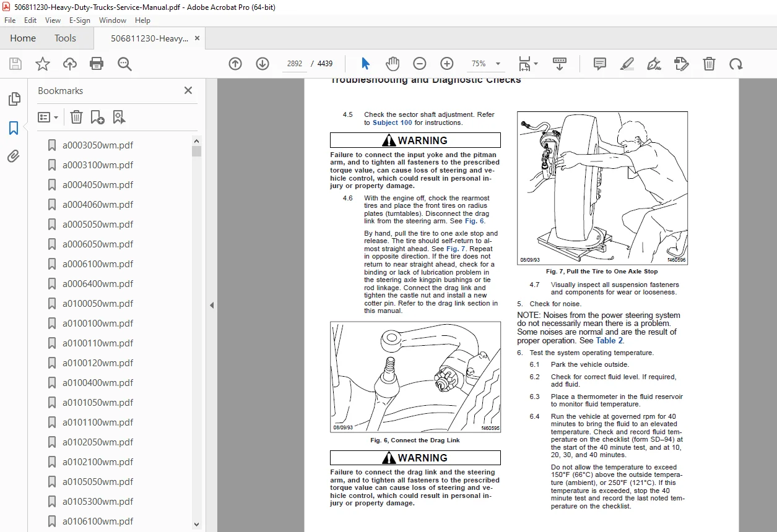
Task: Add a sticky note comment
Action: (599, 64)
